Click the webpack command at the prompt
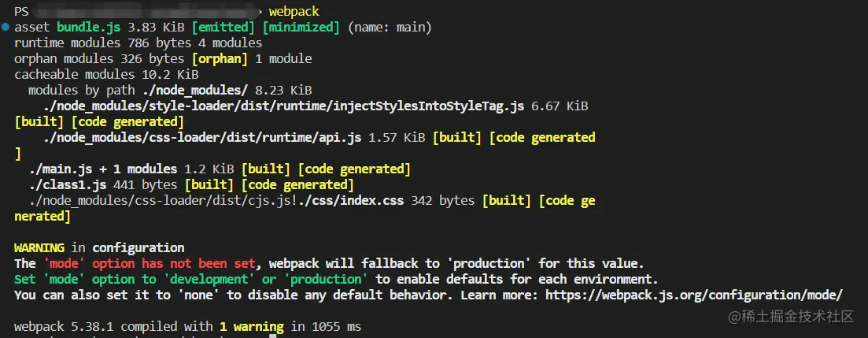 coord(294,11)
